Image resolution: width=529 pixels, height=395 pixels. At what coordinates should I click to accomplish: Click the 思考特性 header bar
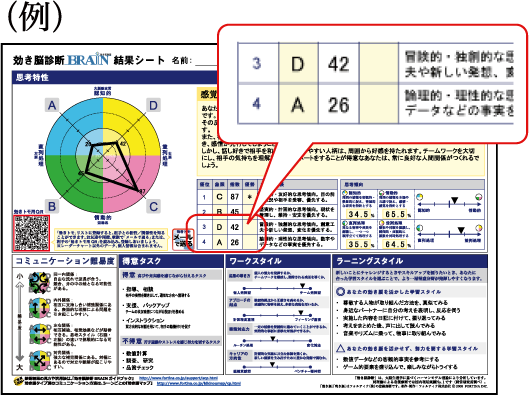[x=115, y=77]
